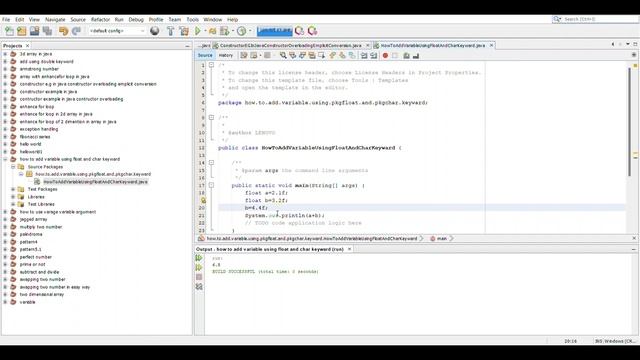The image size is (640, 360).
Task: Click the Undo arrow icon
Action: tap(63, 31)
